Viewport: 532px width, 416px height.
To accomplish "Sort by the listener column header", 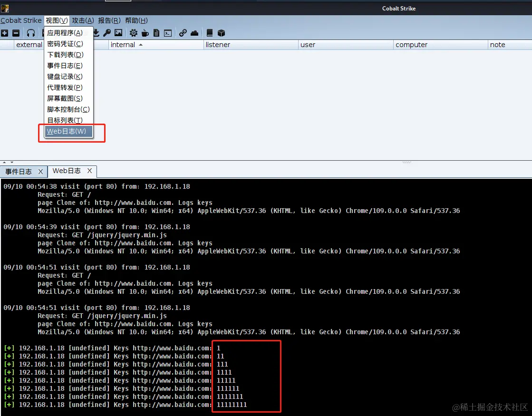I will 251,45.
